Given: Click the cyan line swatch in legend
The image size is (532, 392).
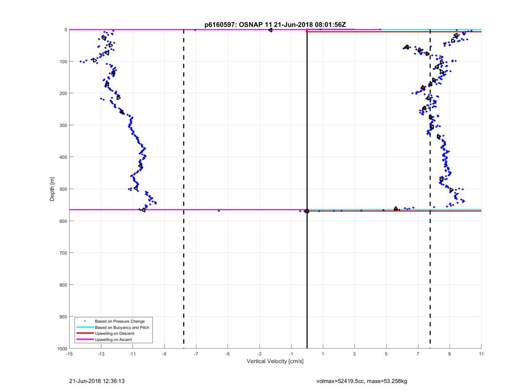Looking at the screenshot, I should tap(85, 327).
